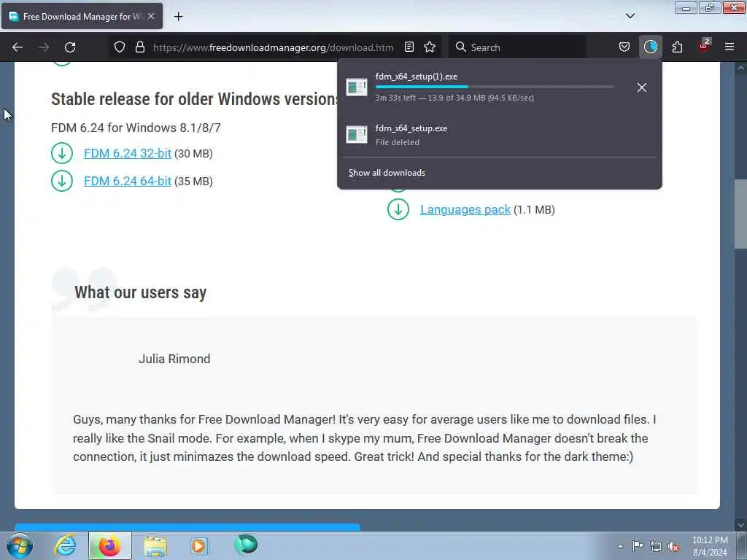Go back to the previous page
The height and width of the screenshot is (560, 747).
tap(18, 47)
